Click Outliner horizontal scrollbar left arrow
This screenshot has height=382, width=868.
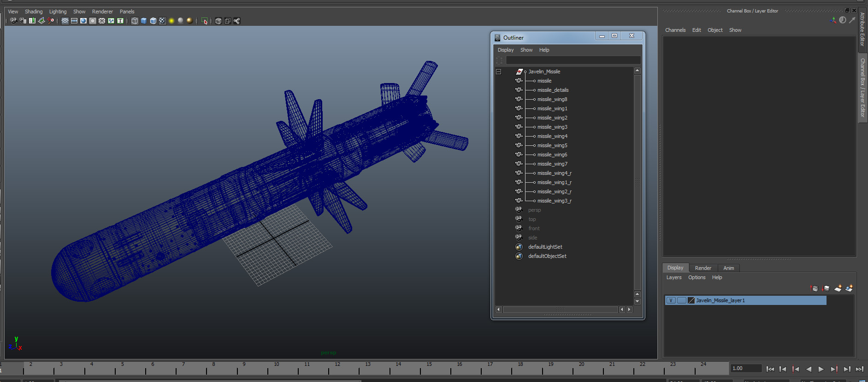click(x=498, y=310)
